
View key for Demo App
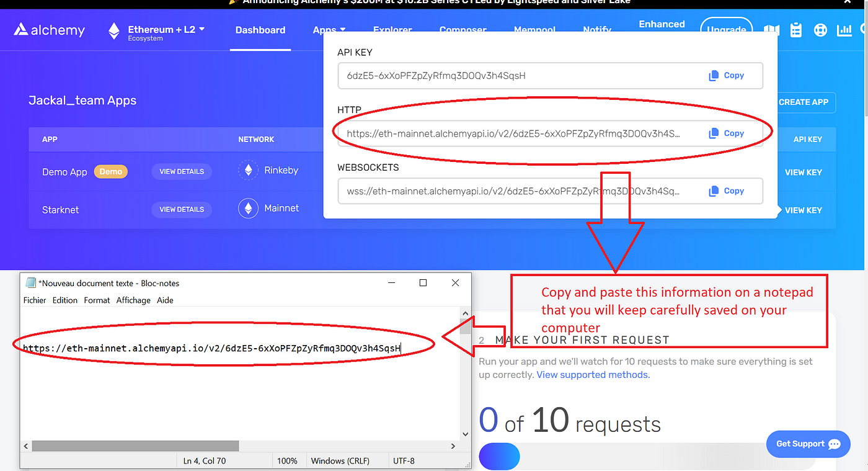[x=804, y=172]
